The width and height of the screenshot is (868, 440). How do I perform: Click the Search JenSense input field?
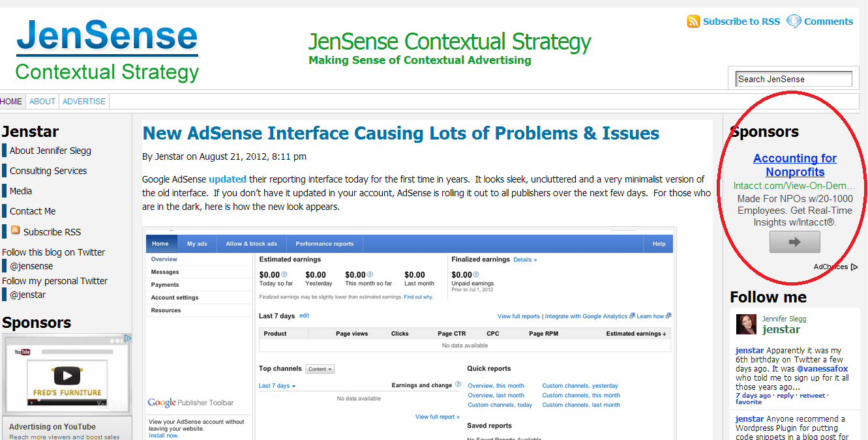coord(794,79)
